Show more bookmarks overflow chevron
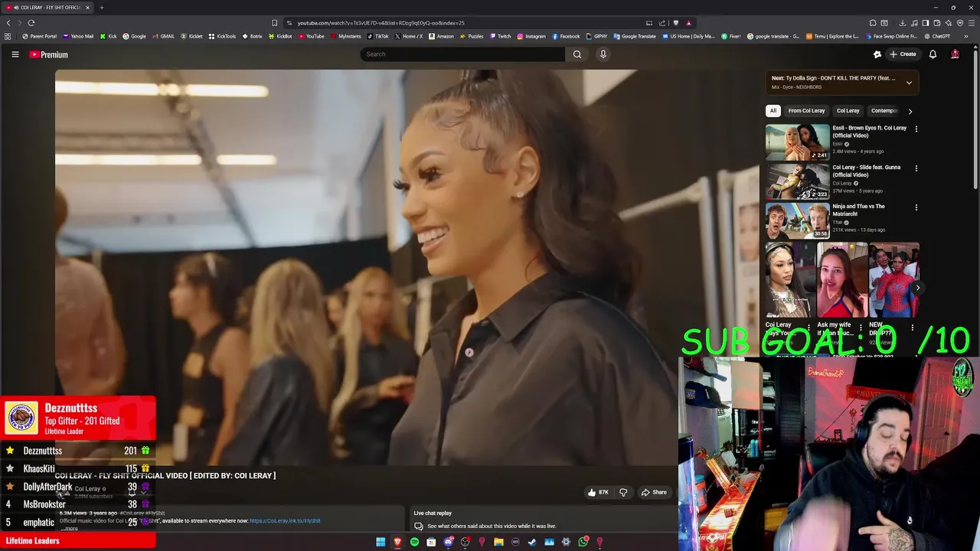 tap(966, 36)
